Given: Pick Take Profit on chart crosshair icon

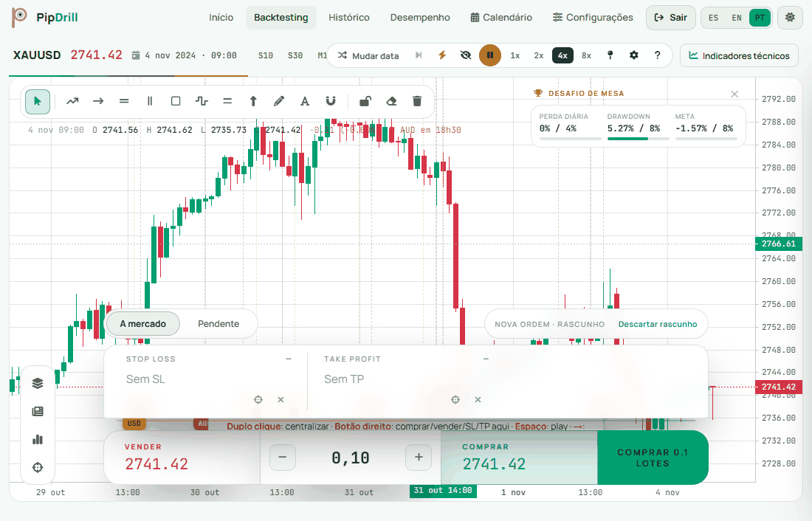Looking at the screenshot, I should (x=455, y=400).
